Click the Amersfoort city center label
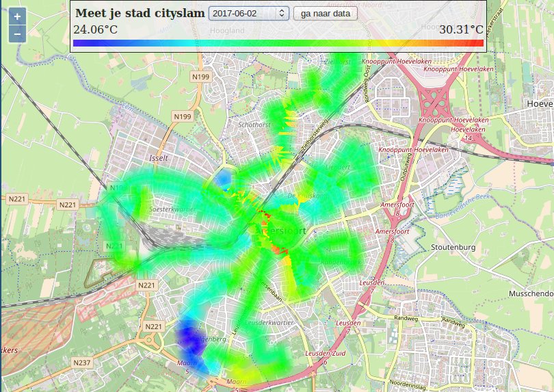 (x=281, y=231)
